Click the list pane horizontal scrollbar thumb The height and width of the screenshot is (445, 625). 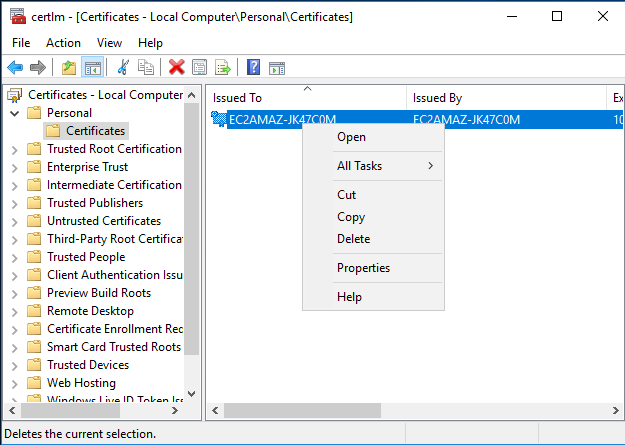click(x=302, y=410)
